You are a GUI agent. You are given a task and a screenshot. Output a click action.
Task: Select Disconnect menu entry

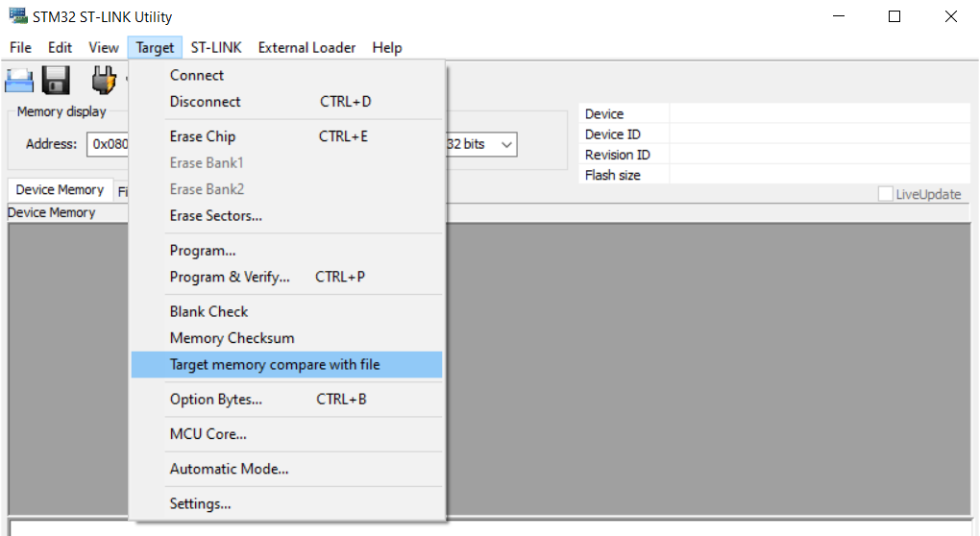tap(287, 101)
